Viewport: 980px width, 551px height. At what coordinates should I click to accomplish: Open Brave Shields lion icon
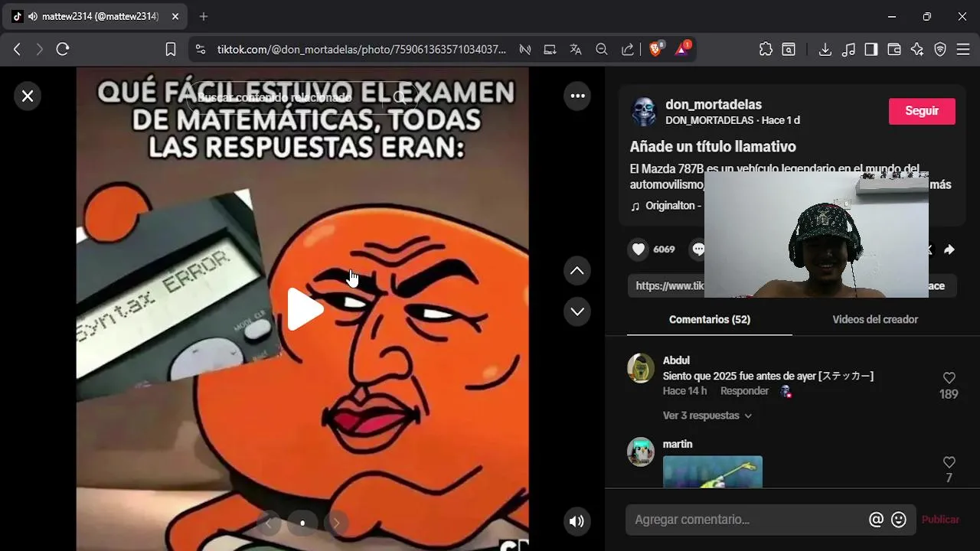pyautogui.click(x=655, y=49)
